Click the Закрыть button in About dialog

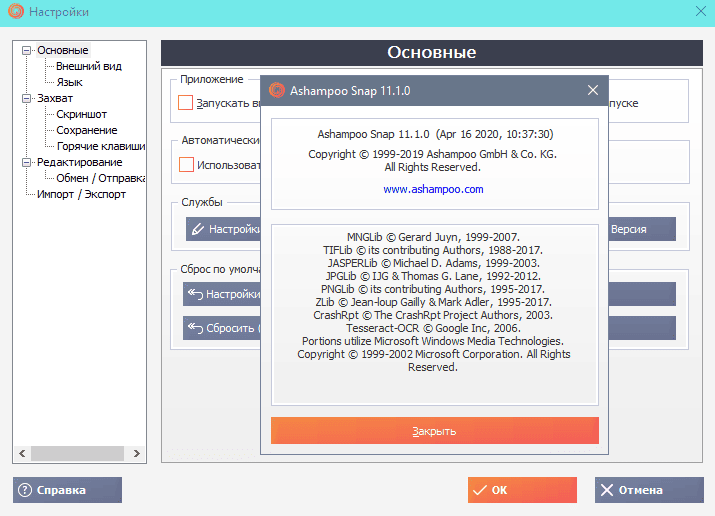(435, 431)
